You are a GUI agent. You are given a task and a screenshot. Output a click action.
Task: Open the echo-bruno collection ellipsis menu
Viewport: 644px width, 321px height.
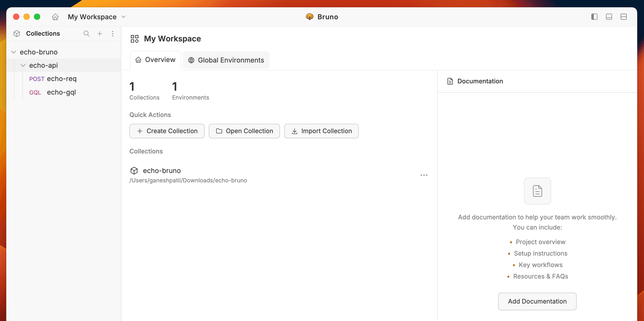point(424,175)
